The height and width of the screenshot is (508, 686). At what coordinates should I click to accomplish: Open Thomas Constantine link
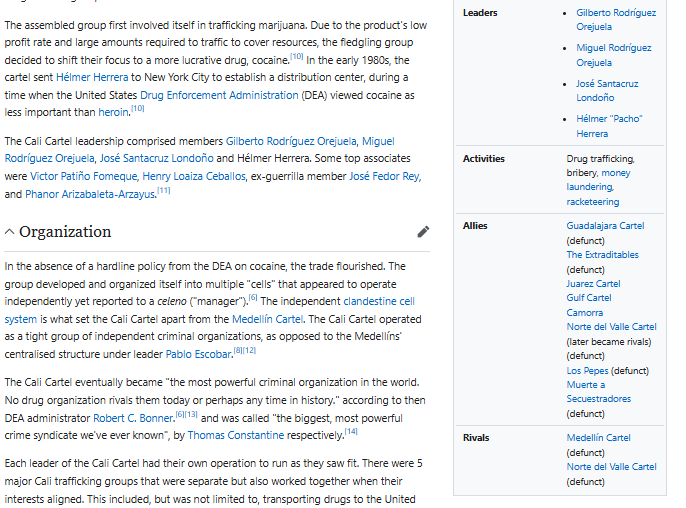tap(236, 435)
